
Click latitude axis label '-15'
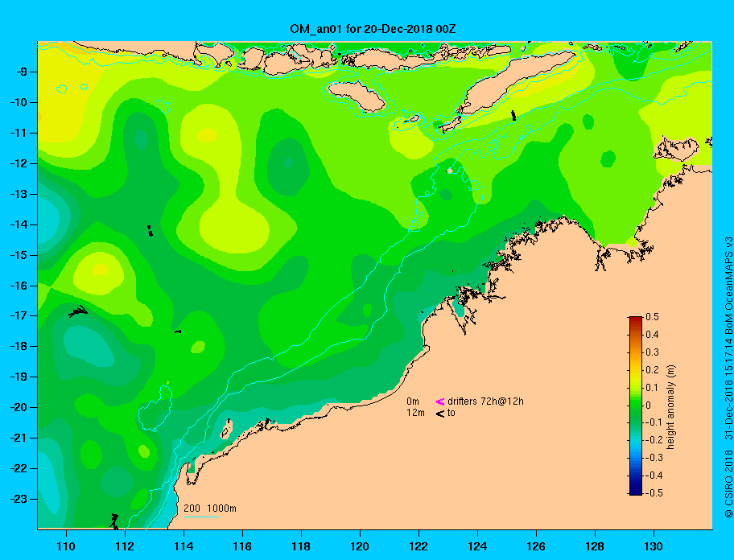click(19, 255)
